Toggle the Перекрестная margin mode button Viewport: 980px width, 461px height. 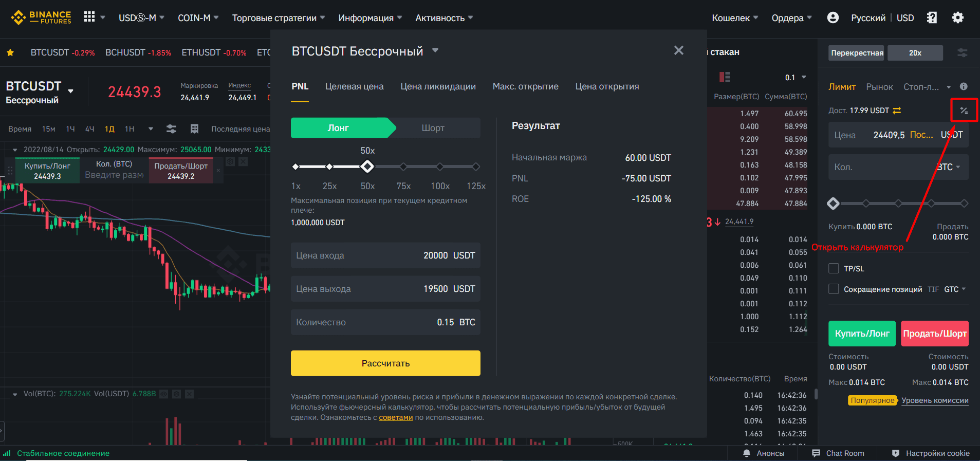point(857,53)
